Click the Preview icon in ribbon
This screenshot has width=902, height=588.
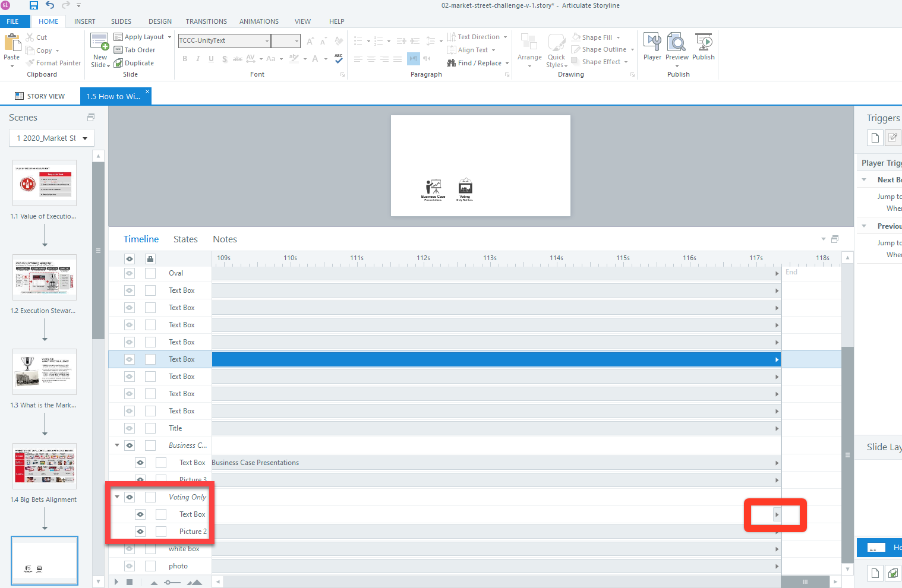tap(677, 43)
